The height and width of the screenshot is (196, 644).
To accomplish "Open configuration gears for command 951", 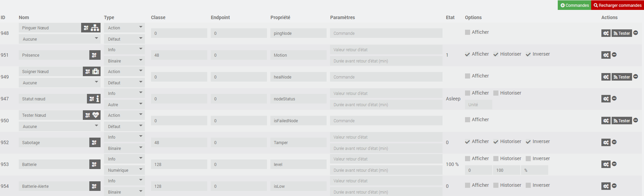I will [x=606, y=55].
